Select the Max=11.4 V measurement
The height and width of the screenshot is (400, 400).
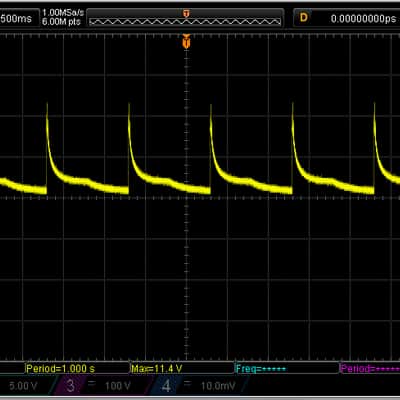(157, 369)
